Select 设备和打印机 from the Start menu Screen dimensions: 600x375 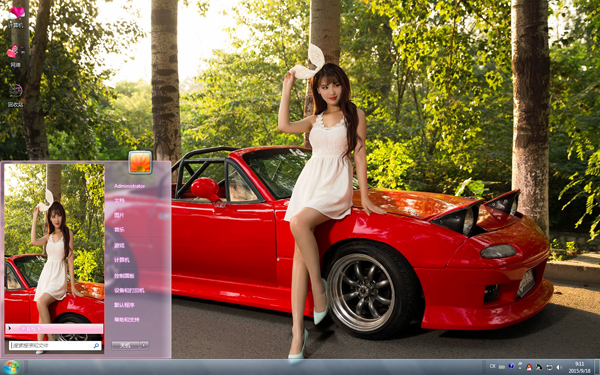pos(129,290)
